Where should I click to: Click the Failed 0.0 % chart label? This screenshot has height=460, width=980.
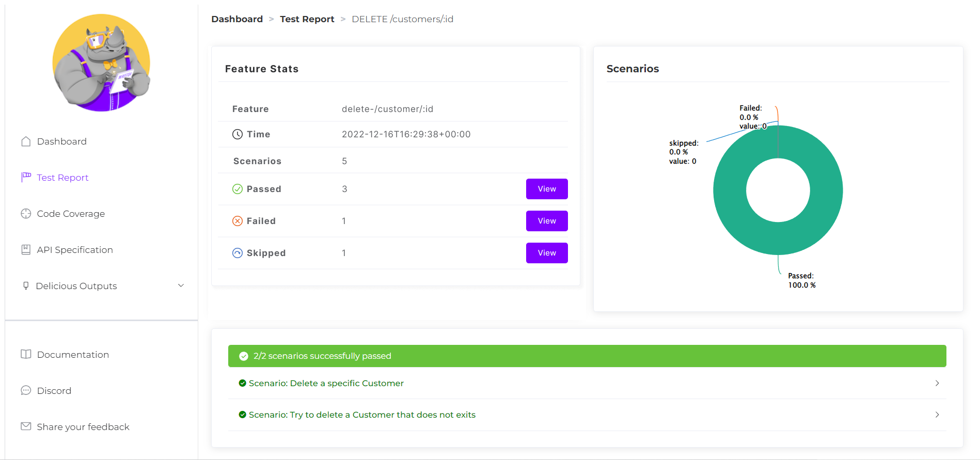pos(753,117)
